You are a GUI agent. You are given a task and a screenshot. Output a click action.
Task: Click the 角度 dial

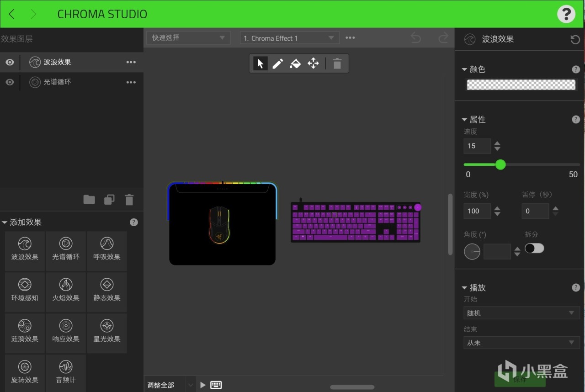point(472,252)
